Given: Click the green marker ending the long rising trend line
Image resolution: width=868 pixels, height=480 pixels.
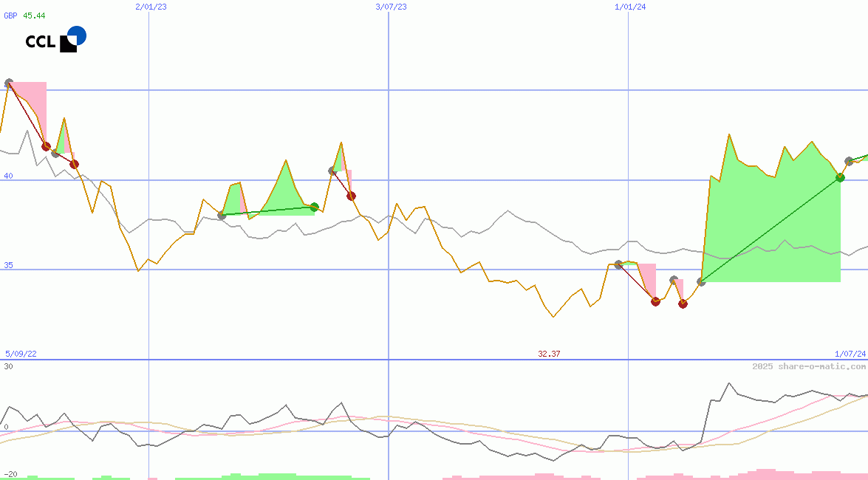Looking at the screenshot, I should click(x=841, y=178).
